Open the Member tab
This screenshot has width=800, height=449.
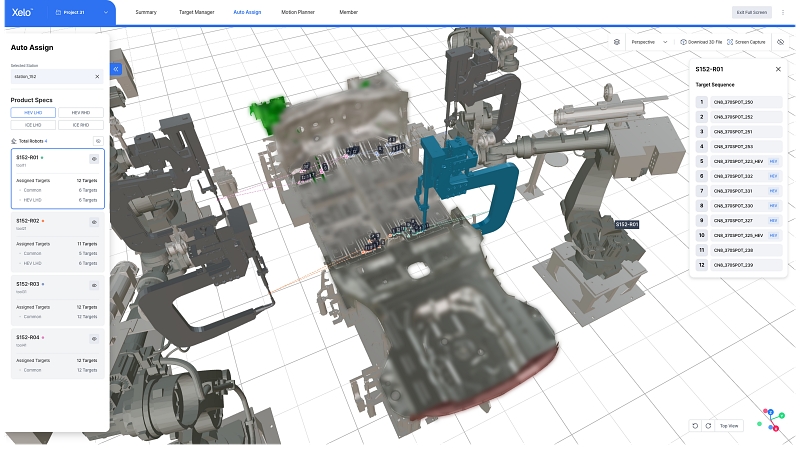point(348,12)
